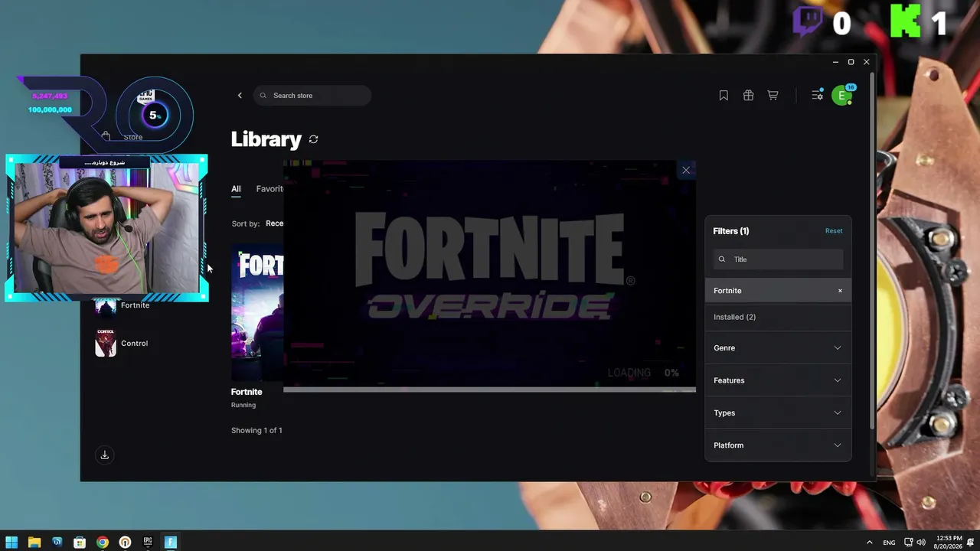
Task: Click the Fortnite title under the game cover
Action: tap(247, 392)
